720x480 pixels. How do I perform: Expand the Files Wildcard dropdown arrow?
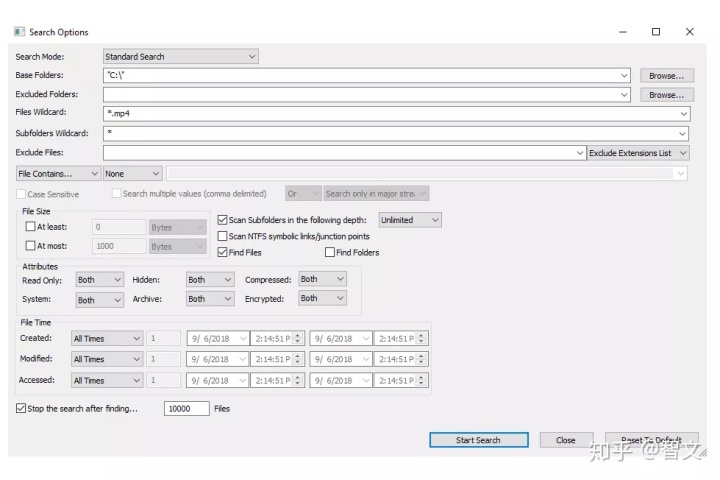coord(684,113)
